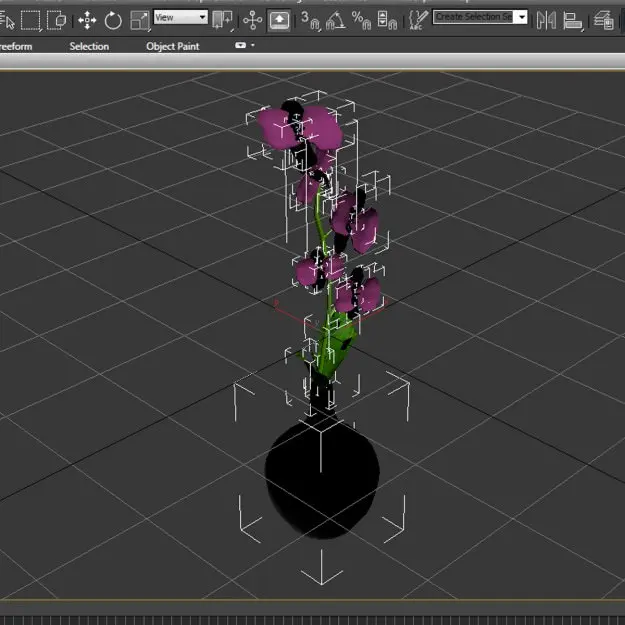Viewport: 625px width, 625px height.
Task: Activate the Select and Move tool
Action: 87,20
